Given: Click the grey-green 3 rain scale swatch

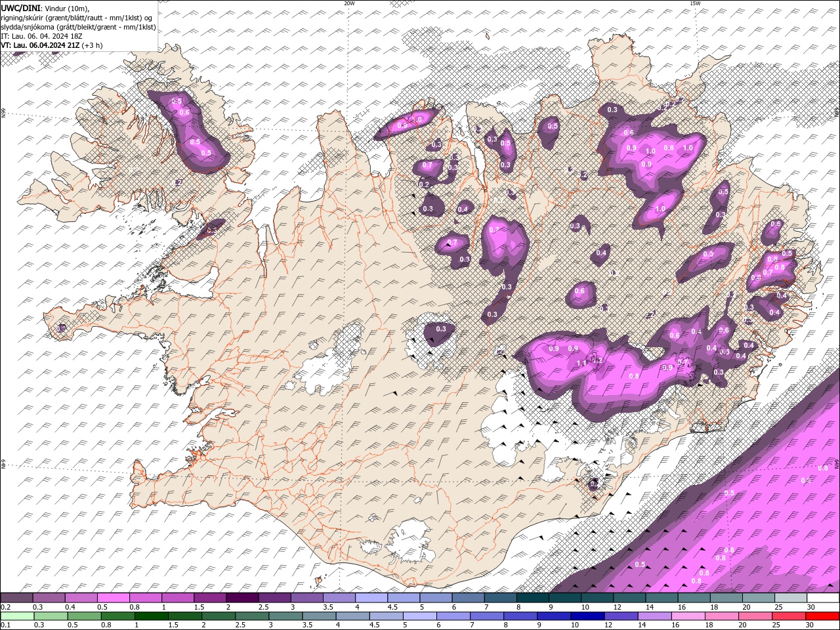Looking at the screenshot, I should (x=285, y=616).
